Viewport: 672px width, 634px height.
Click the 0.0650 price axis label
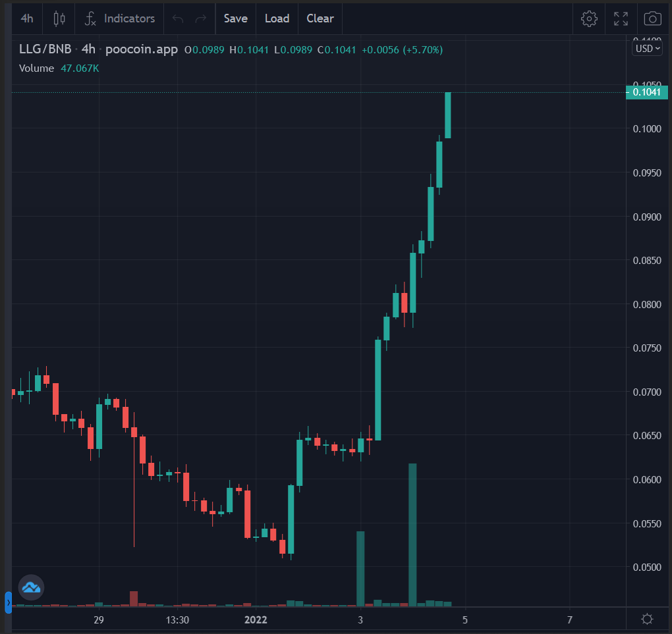(x=647, y=435)
